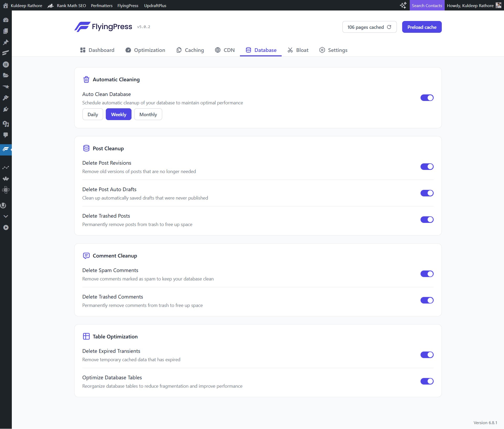
Task: Disable Delete Expired Transients switch
Action: pos(427,355)
